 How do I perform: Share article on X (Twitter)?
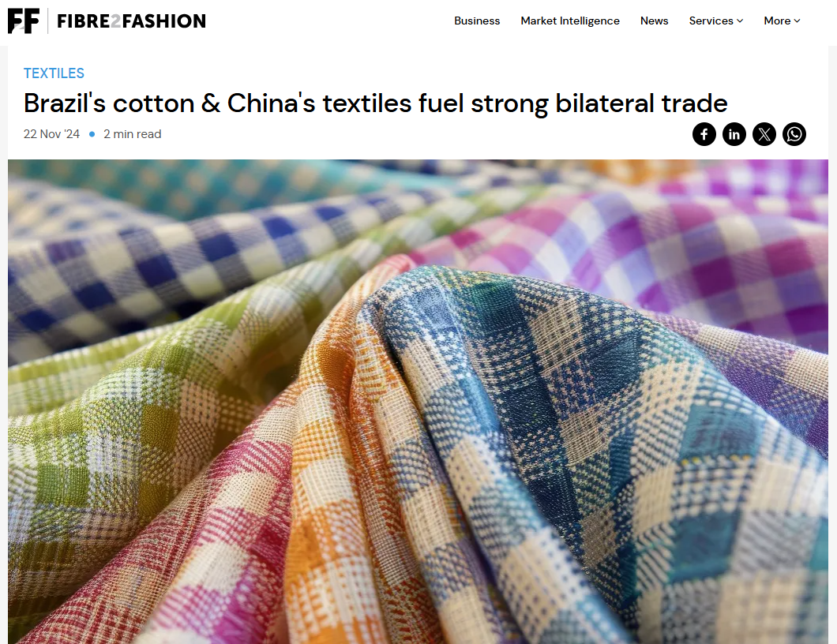764,134
